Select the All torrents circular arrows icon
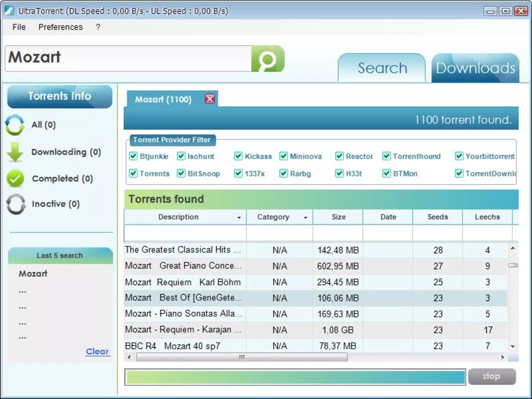Image resolution: width=532 pixels, height=399 pixels. pyautogui.click(x=14, y=125)
